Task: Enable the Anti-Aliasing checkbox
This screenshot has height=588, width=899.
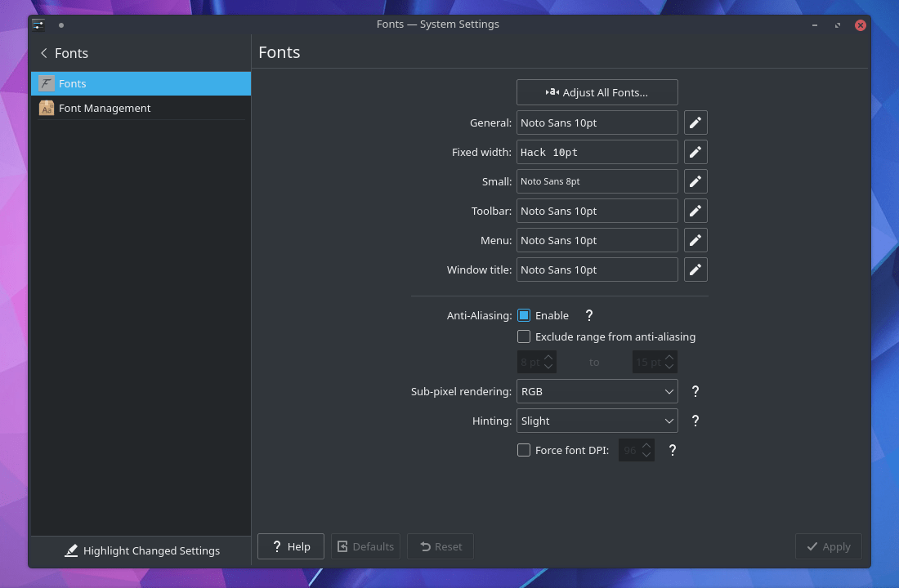Action: 524,315
